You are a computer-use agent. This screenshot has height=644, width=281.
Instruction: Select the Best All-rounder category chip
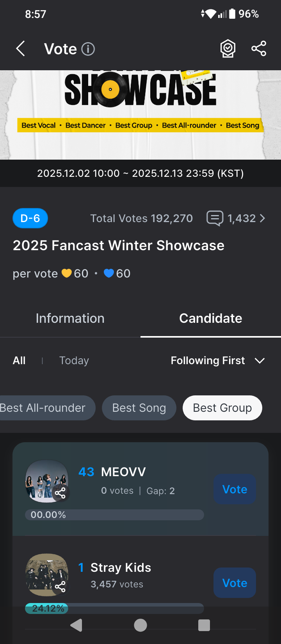pos(44,408)
